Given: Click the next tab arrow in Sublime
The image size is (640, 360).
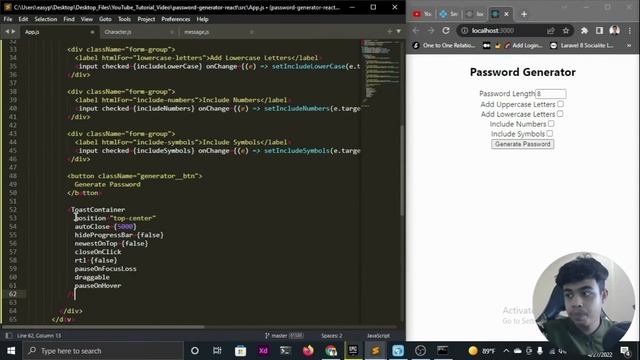Looking at the screenshot, I should (x=13, y=31).
